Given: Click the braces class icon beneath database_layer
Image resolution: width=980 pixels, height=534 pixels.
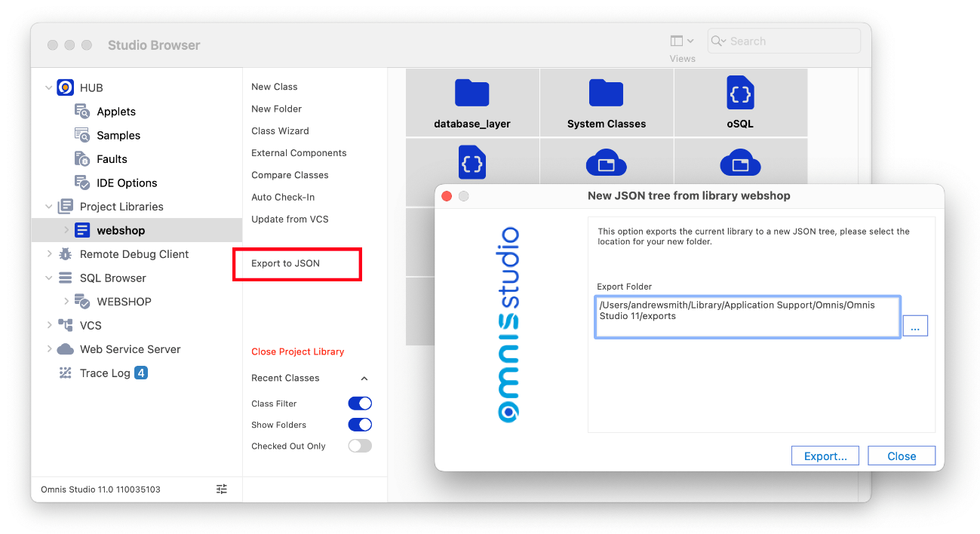Looking at the screenshot, I should point(472,162).
